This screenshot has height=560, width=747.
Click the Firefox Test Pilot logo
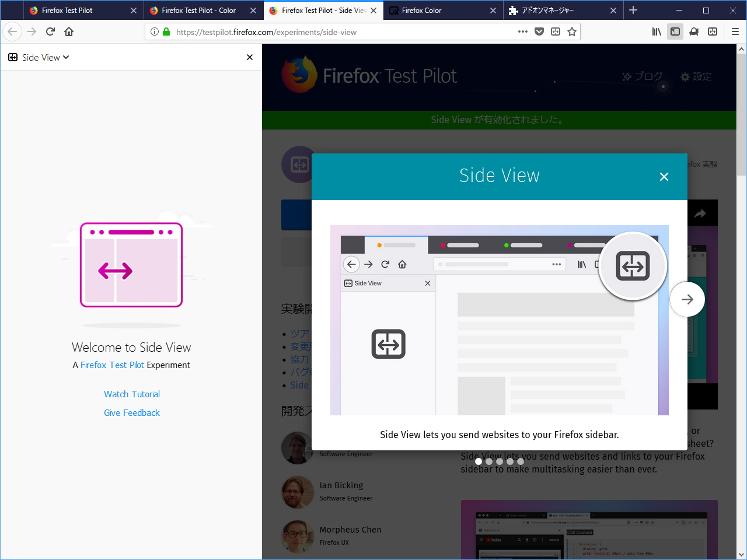click(369, 75)
